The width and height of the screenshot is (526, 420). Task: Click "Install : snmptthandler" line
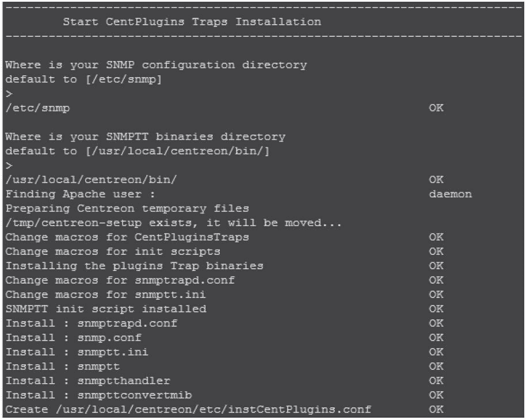click(x=87, y=381)
